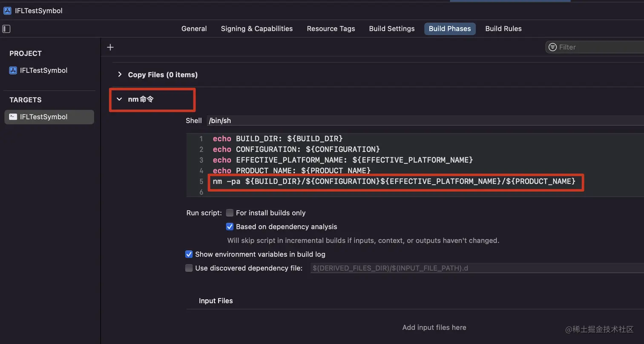
Task: Click the IFLTestSymbol window title text
Action: pos(39,11)
